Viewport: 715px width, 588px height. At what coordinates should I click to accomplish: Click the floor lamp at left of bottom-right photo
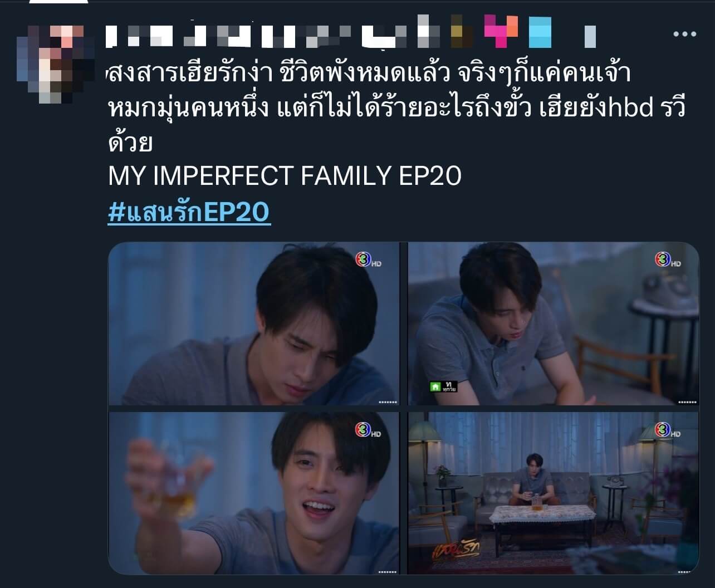point(424,457)
